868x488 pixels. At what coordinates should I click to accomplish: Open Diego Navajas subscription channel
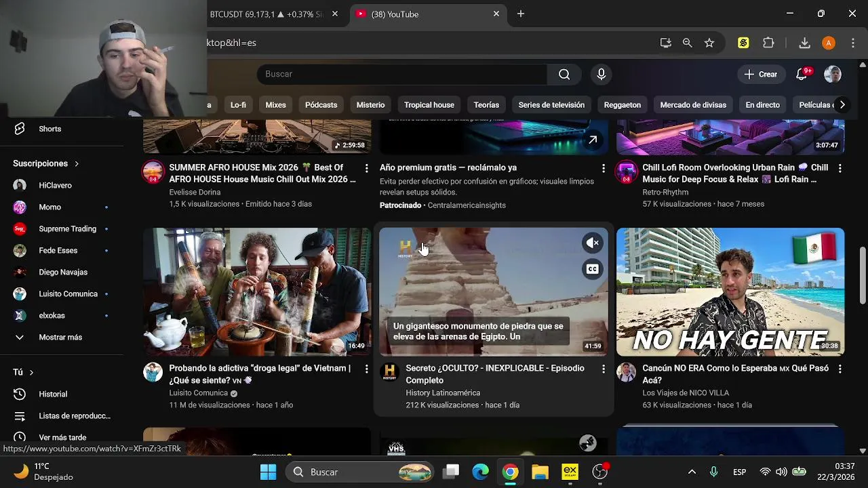(62, 272)
